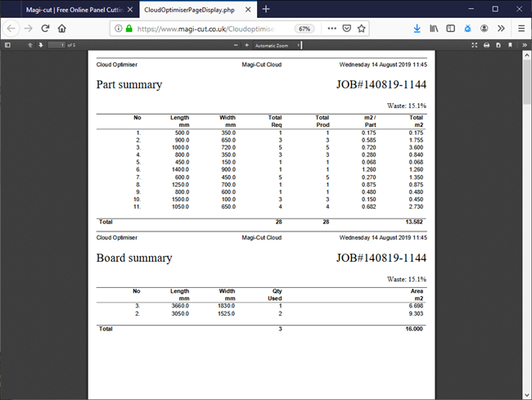Toggle the PDF viewer sidebar
This screenshot has height=400, width=532.
pos(7,44)
